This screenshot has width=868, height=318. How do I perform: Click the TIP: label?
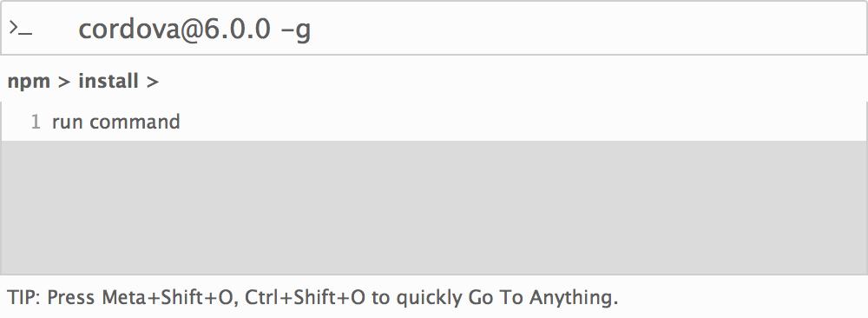23,298
